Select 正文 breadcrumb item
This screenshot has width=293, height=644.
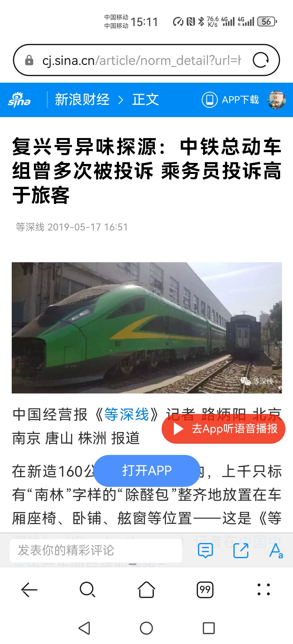point(145,100)
